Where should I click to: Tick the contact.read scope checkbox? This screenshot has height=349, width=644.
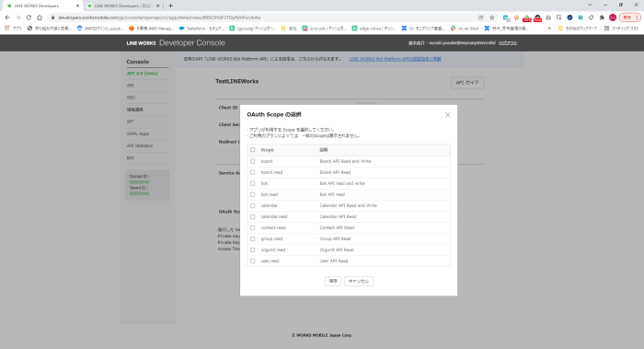[253, 227]
